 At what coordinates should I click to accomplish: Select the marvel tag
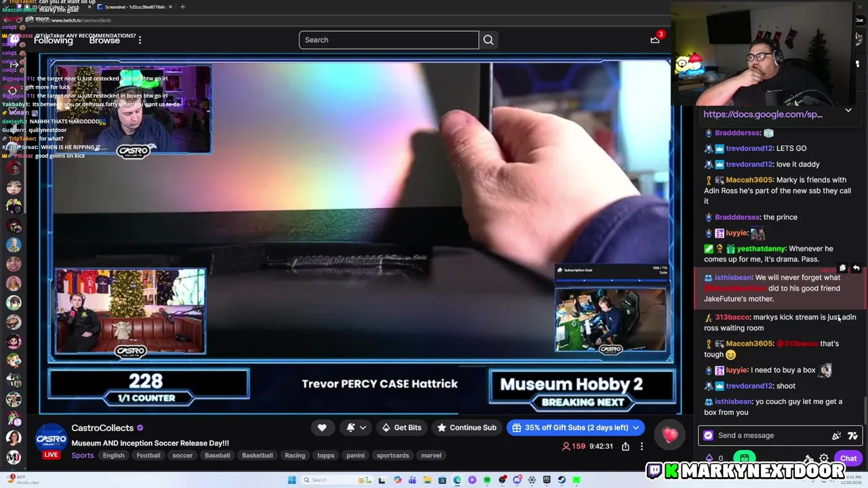point(431,455)
